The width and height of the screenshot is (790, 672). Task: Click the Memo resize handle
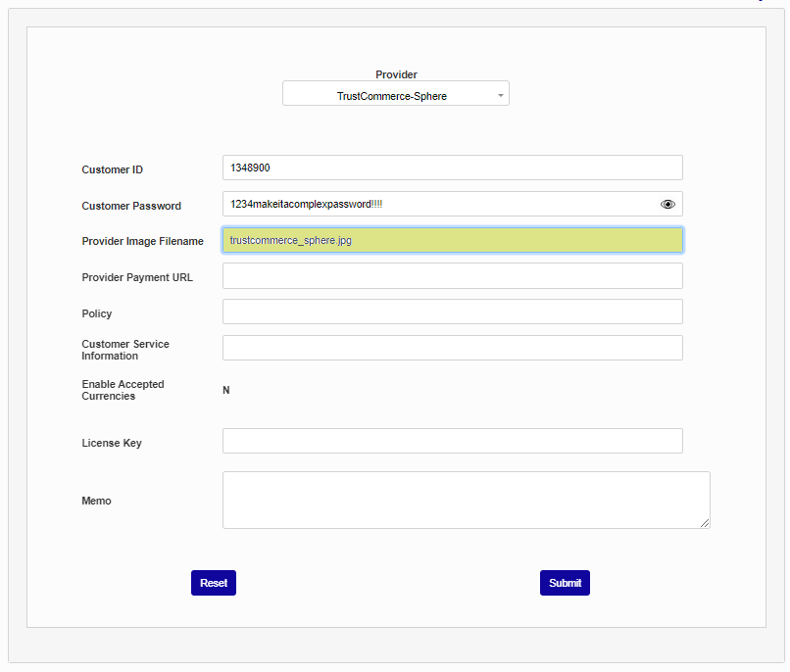[x=705, y=523]
